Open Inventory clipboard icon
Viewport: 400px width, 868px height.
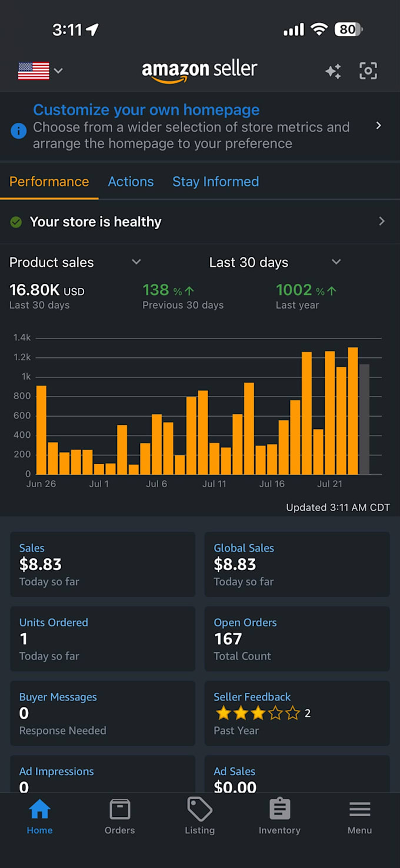click(x=279, y=809)
